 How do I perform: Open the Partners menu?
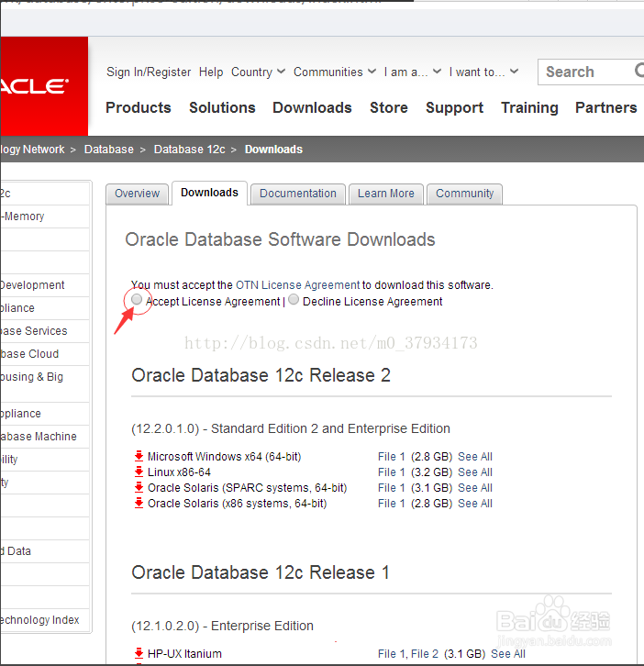click(x=606, y=107)
